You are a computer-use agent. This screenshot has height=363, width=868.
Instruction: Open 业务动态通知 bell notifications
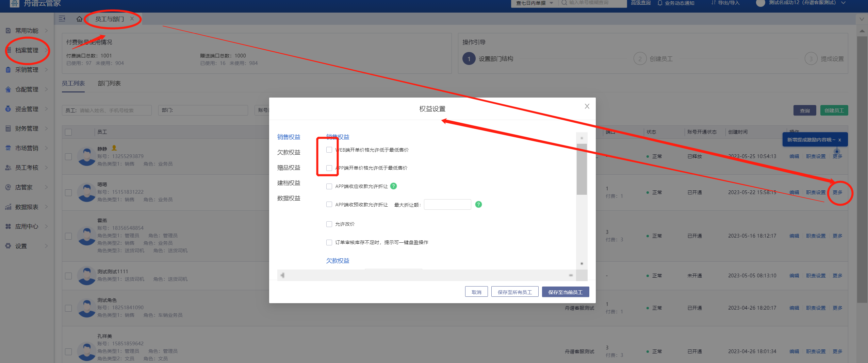660,3
